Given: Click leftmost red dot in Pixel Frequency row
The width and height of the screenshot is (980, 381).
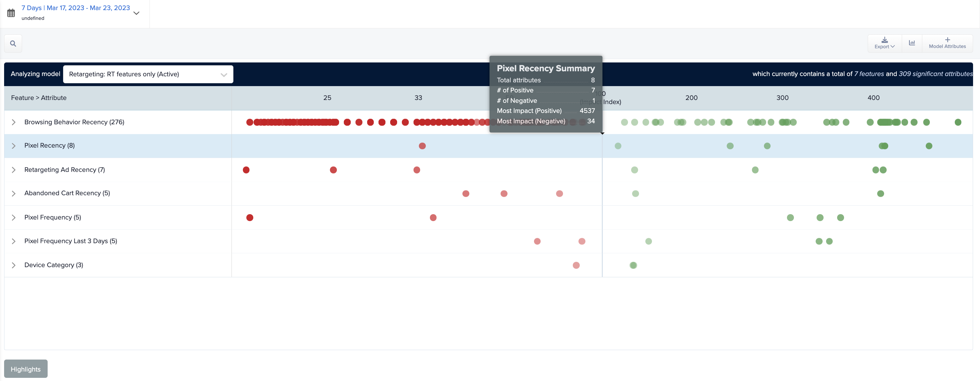Looking at the screenshot, I should pyautogui.click(x=249, y=218).
